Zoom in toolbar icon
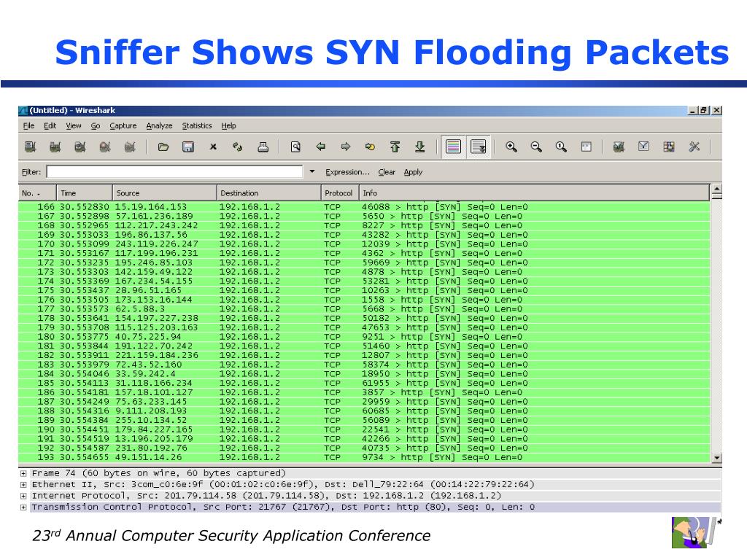The image size is (747, 560). pyautogui.click(x=511, y=147)
